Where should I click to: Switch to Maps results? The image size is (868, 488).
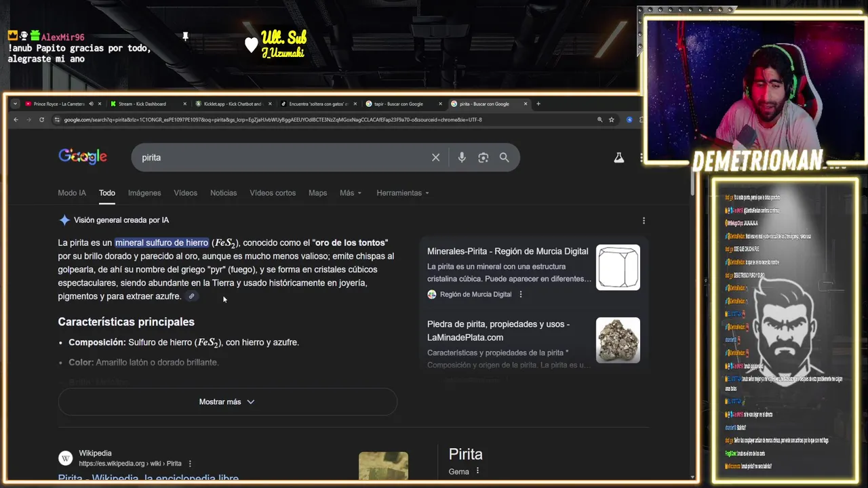click(317, 192)
